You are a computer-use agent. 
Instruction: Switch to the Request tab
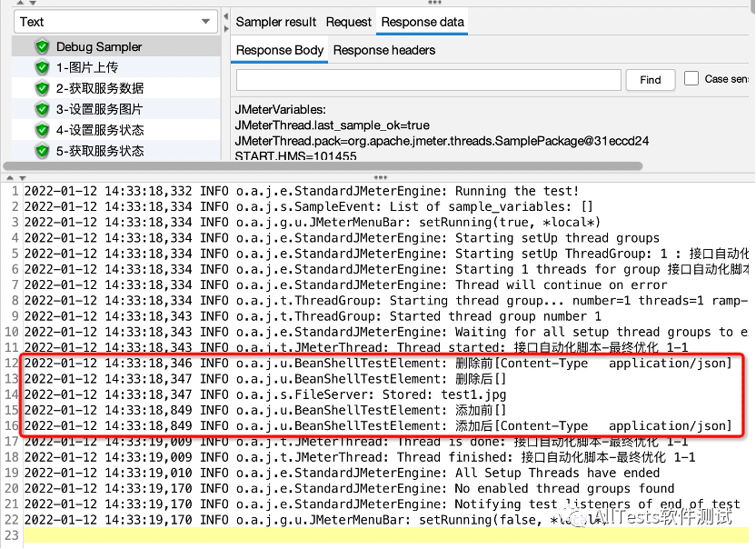(349, 22)
